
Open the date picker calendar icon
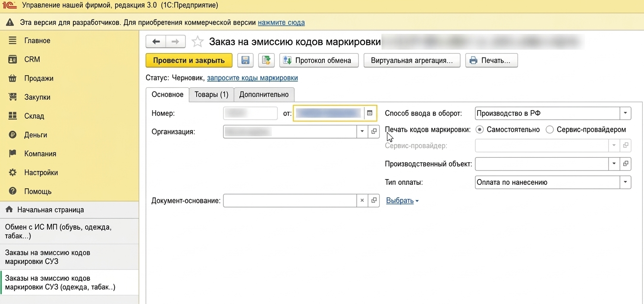click(x=370, y=113)
